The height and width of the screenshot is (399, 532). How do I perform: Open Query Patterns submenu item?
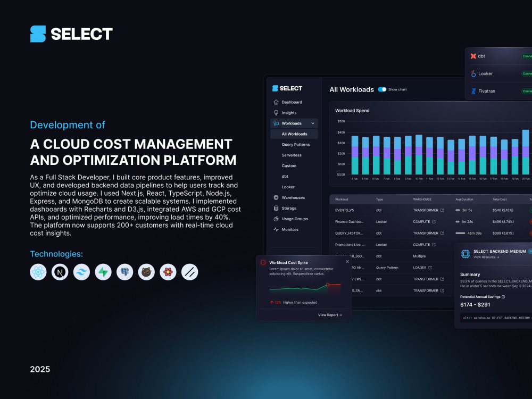click(x=295, y=145)
